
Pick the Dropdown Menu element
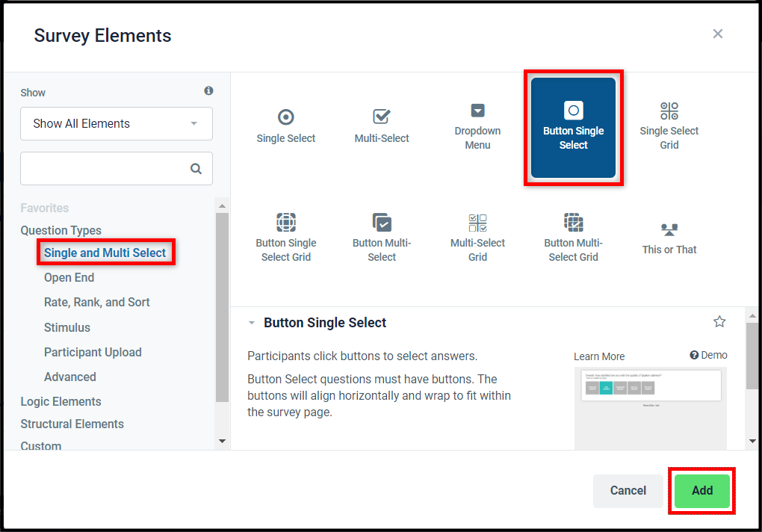(x=477, y=126)
